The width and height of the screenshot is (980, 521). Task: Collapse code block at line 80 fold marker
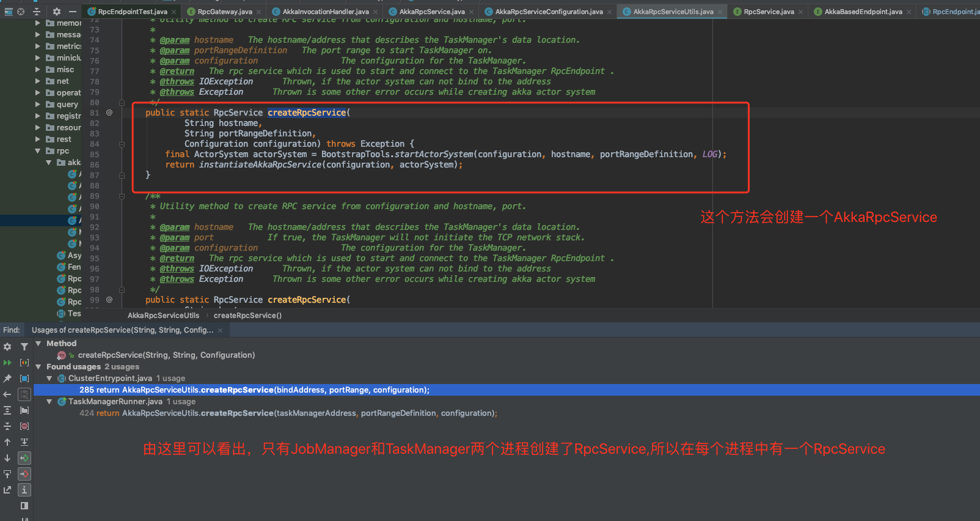click(122, 103)
